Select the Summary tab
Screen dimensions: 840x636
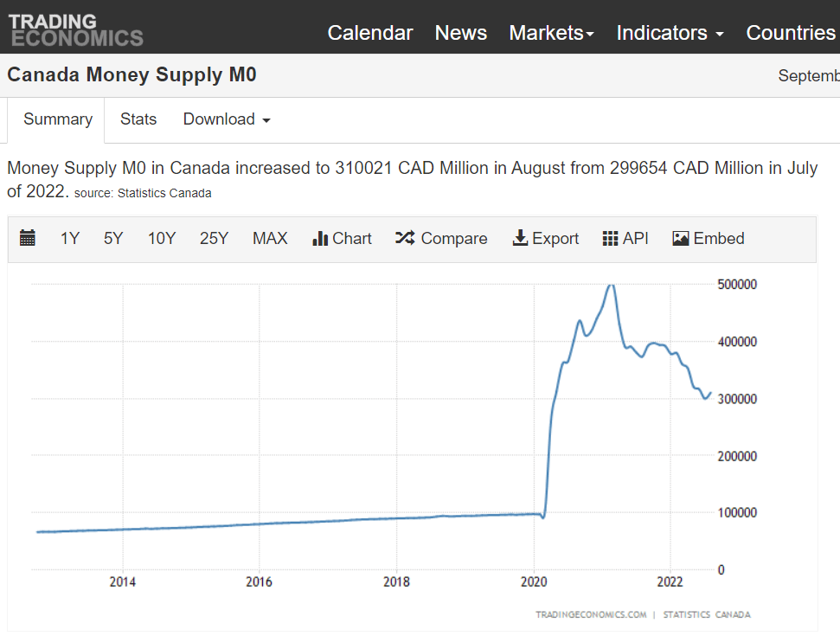click(58, 119)
